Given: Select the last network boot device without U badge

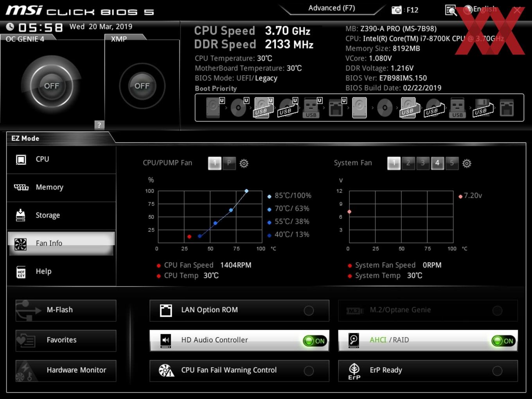Looking at the screenshot, I should pos(507,108).
